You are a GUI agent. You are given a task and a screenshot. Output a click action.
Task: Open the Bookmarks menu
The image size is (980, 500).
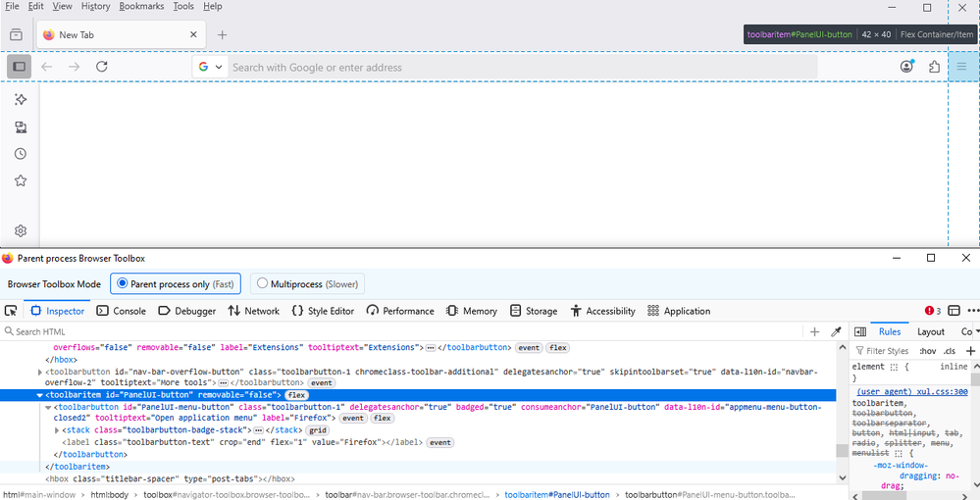point(141,6)
